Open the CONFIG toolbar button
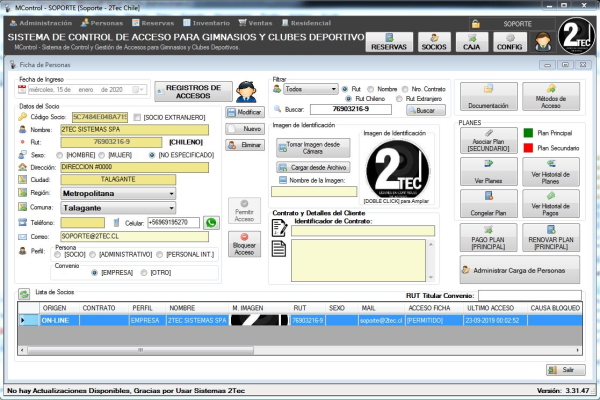Viewport: 600px width, 400px height. [x=509, y=42]
